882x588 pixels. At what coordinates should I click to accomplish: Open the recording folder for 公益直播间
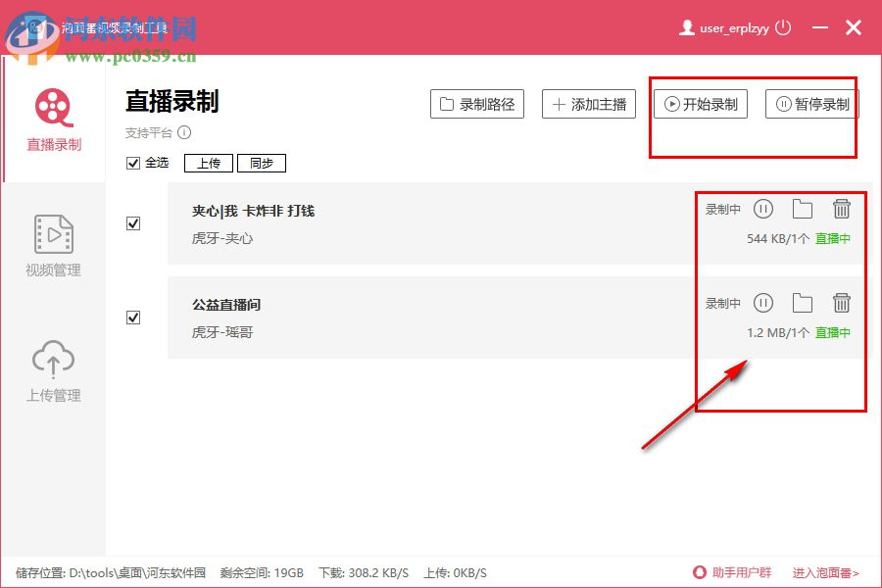pyautogui.click(x=803, y=303)
